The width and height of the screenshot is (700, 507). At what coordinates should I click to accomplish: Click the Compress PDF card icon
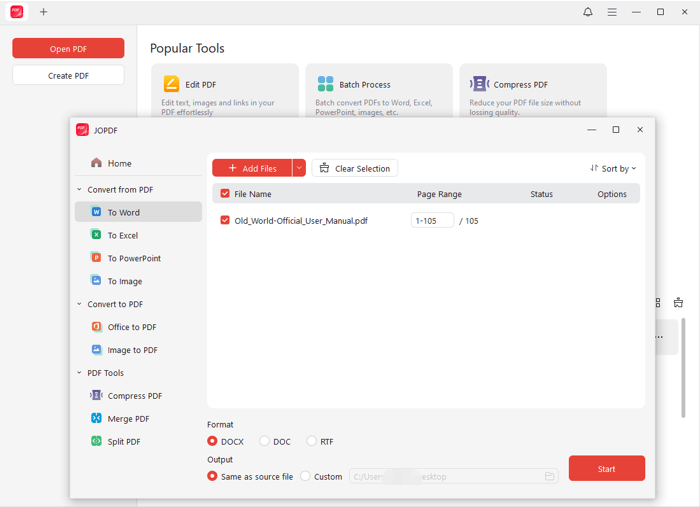click(479, 84)
